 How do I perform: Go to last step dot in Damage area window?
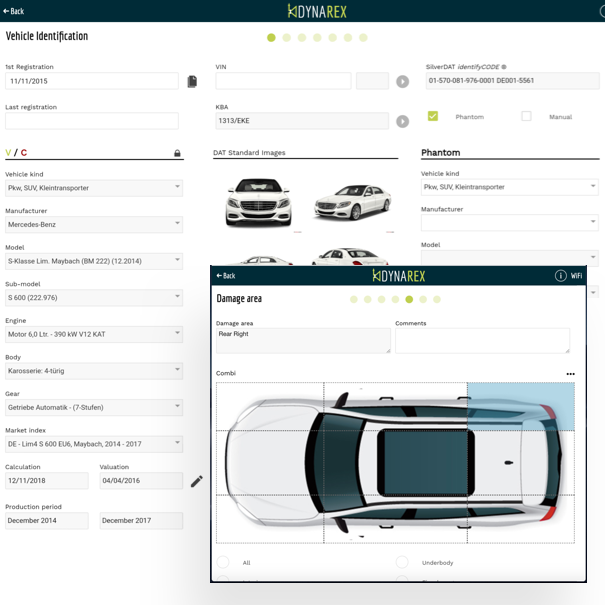click(437, 299)
